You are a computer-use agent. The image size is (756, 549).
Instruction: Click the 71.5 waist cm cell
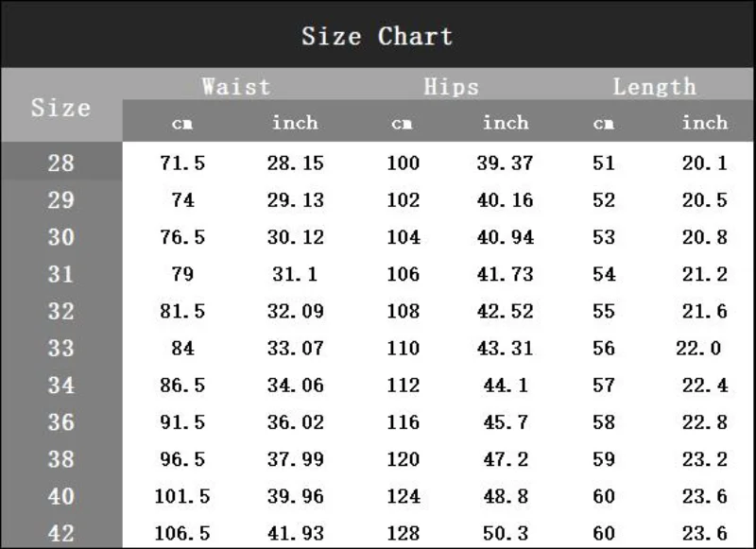(x=182, y=163)
